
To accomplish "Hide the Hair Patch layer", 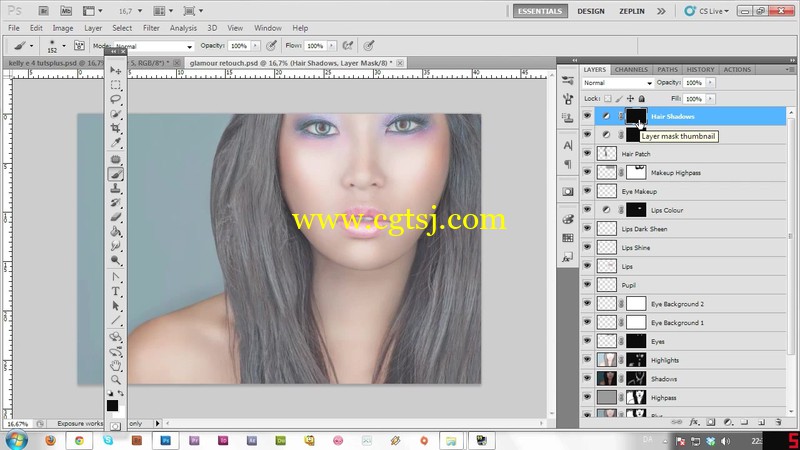I will click(x=587, y=154).
